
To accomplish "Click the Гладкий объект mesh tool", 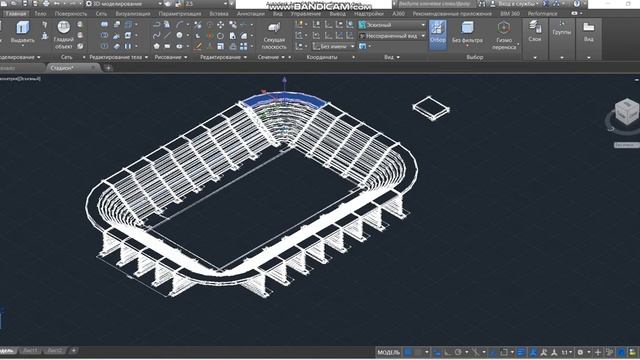I will point(64,34).
